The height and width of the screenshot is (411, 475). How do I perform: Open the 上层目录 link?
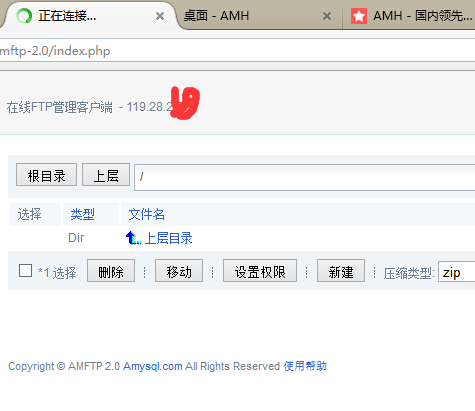point(169,238)
